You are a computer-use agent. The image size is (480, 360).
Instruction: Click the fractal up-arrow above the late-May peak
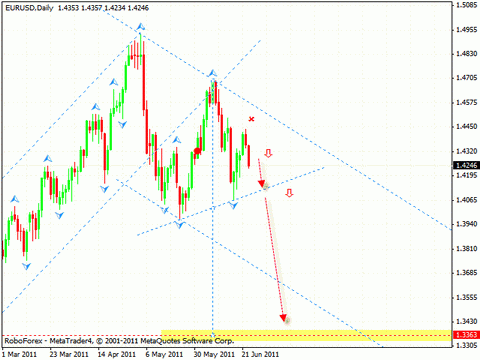pos(212,73)
